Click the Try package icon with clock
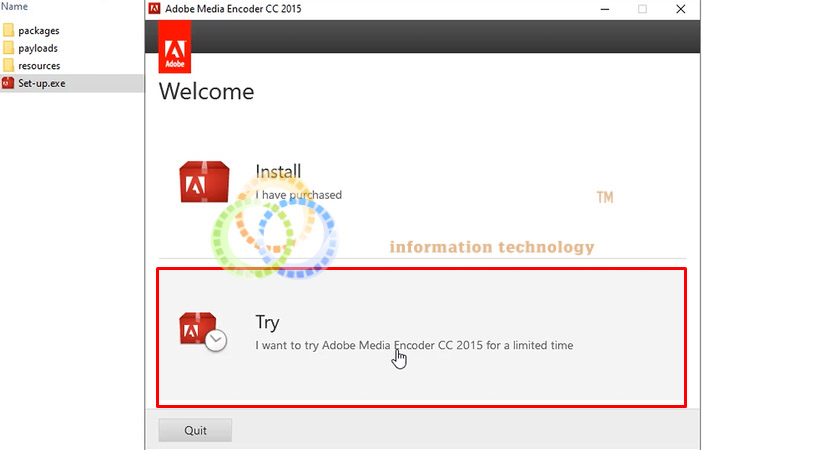The height and width of the screenshot is (450, 820). click(x=203, y=332)
